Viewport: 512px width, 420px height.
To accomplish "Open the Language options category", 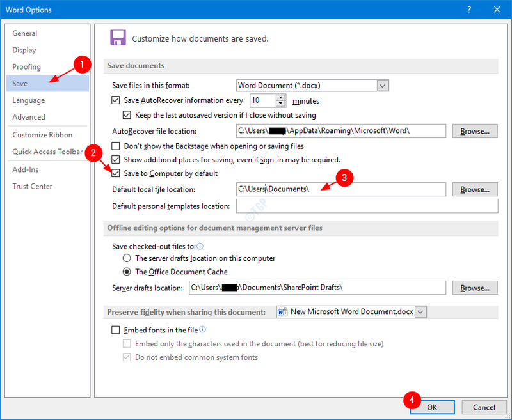I will coord(47,100).
